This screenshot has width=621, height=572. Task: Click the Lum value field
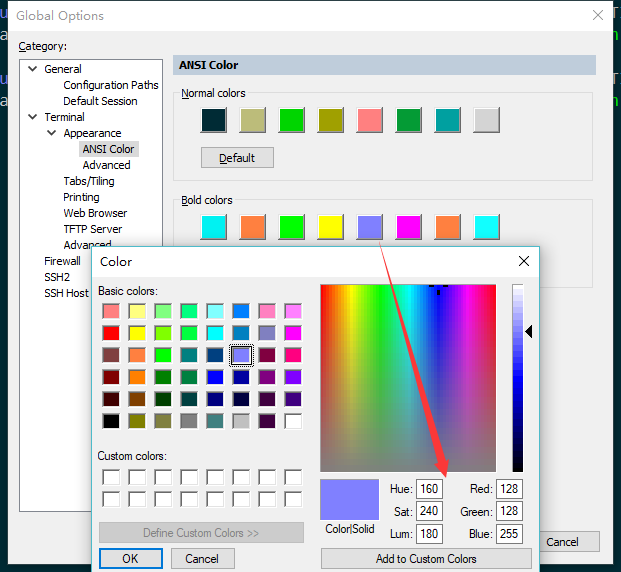pos(429,534)
